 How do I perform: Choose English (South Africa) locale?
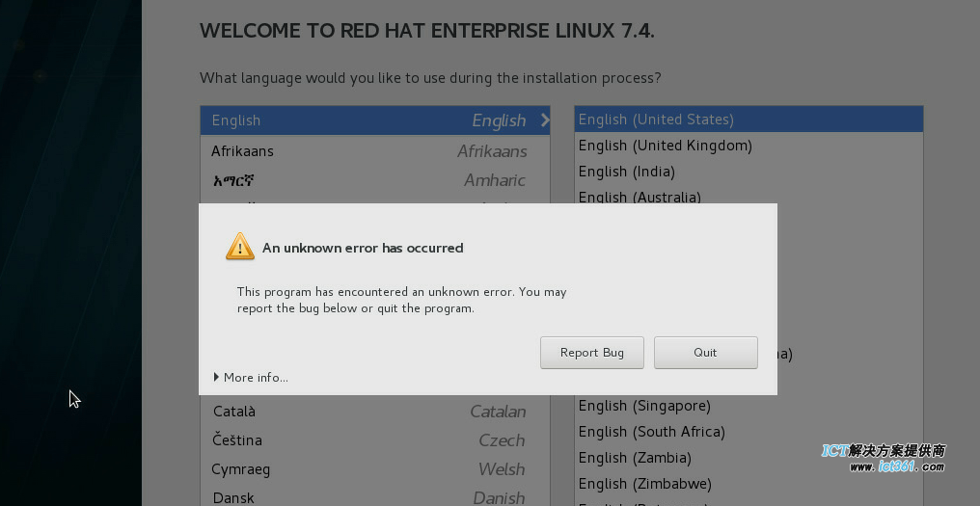tap(749, 432)
